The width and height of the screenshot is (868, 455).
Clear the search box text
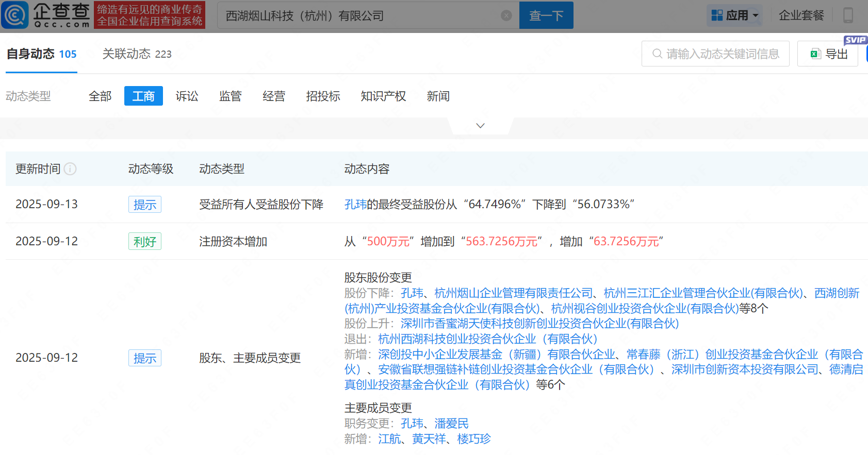(x=506, y=15)
